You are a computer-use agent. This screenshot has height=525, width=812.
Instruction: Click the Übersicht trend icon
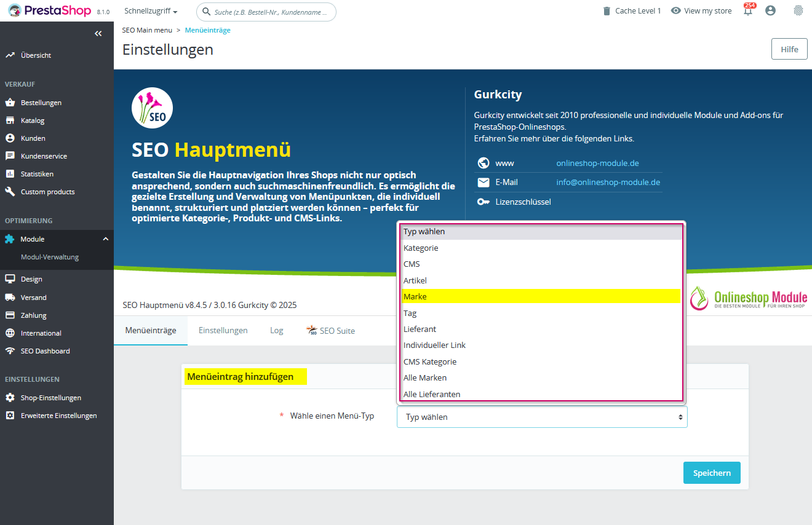tap(10, 55)
